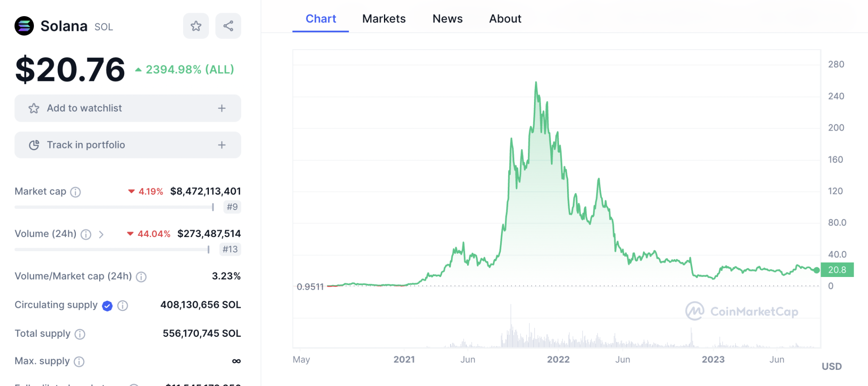Open Market cap info tooltip icon

click(x=75, y=192)
